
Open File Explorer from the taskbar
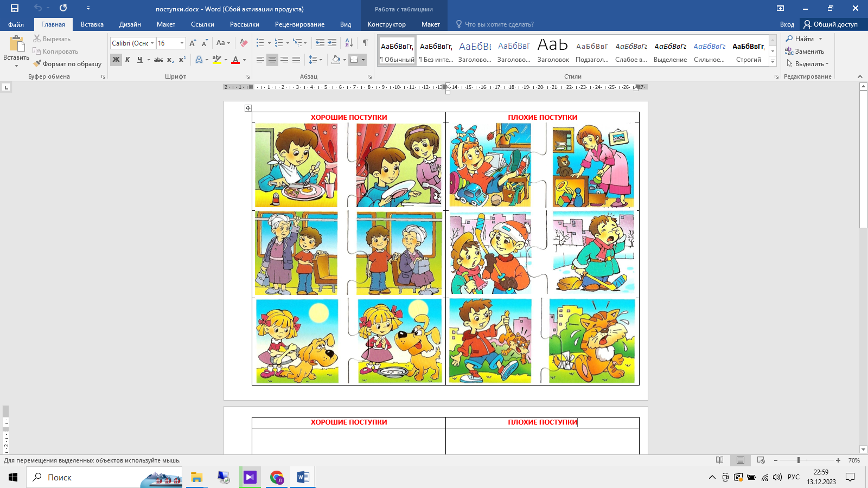click(x=196, y=477)
